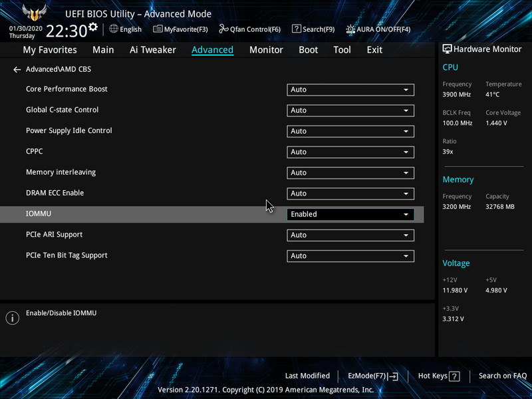Click the memory capacity 32768 MB value

(500, 207)
